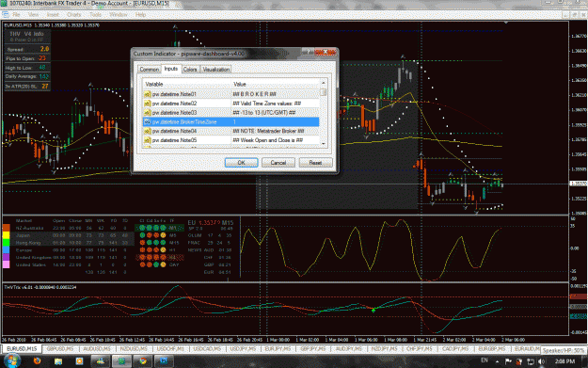The height and width of the screenshot is (368, 588).
Task: Click the BrokerTimeZone variable row icon
Action: point(148,122)
